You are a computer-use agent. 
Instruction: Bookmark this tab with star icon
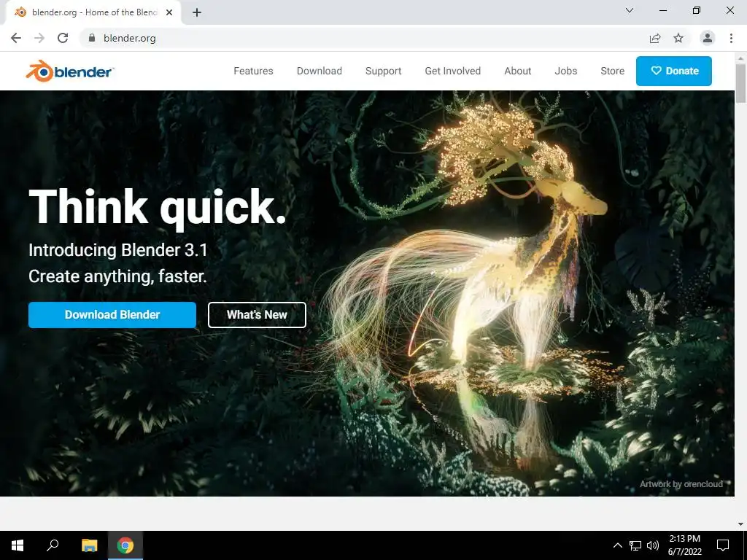click(x=678, y=38)
